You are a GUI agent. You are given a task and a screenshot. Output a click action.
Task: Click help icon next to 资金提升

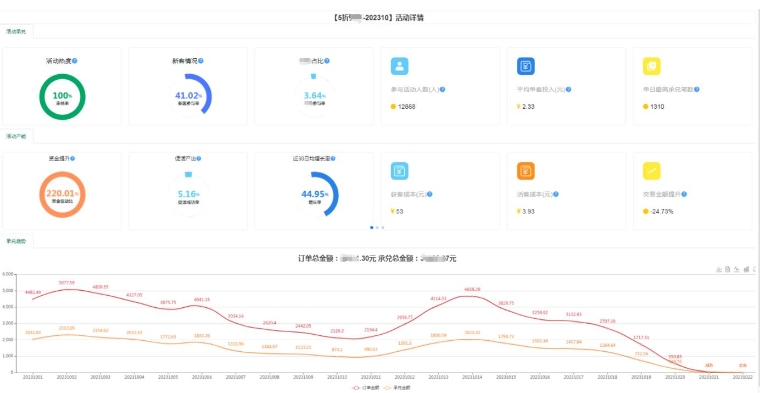pyautogui.click(x=72, y=158)
